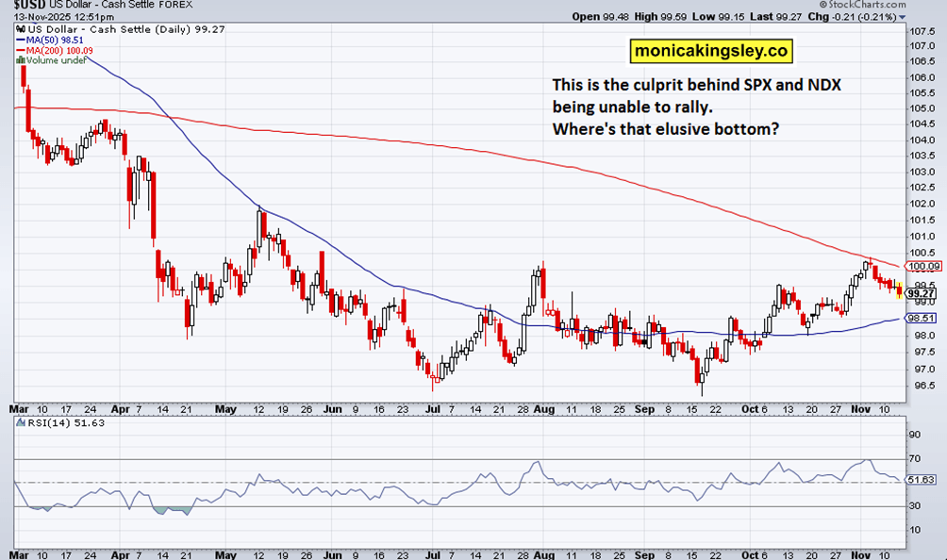Select the '13-Nov-2025 12:51pm' timestamp

[64, 17]
